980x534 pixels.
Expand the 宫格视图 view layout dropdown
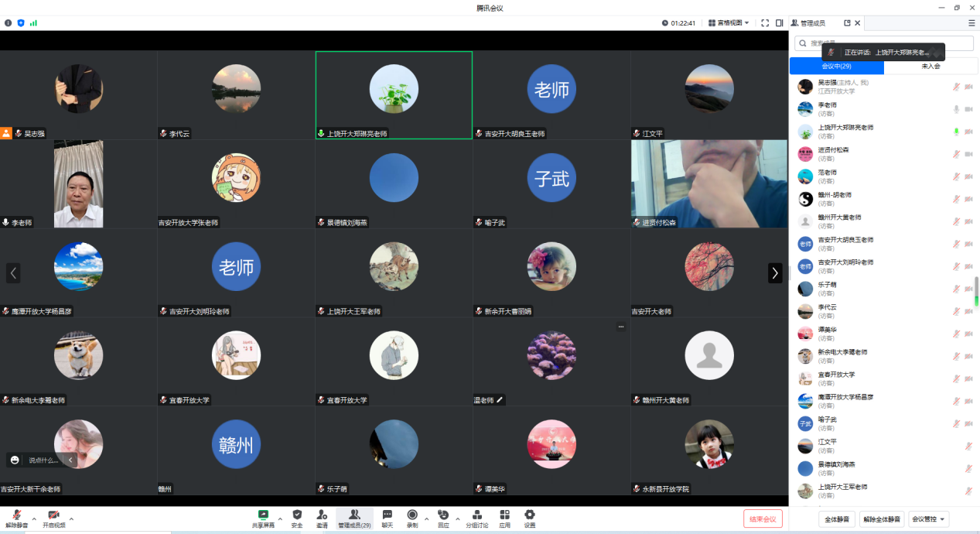729,23
